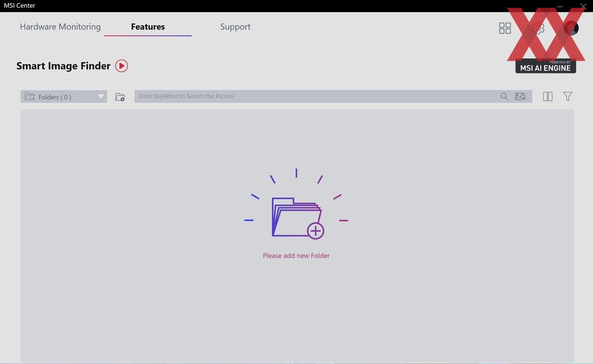Open search by image icon
This screenshot has width=593, height=364.
pos(521,96)
